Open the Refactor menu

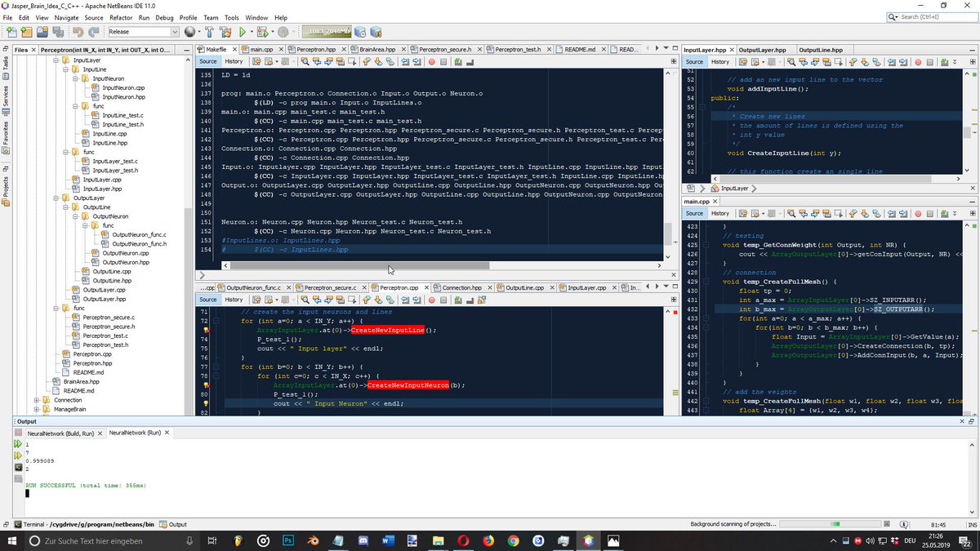click(x=120, y=17)
